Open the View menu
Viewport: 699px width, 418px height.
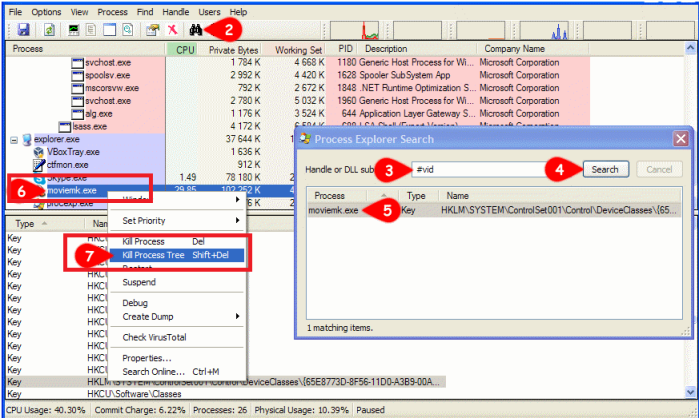click(79, 12)
